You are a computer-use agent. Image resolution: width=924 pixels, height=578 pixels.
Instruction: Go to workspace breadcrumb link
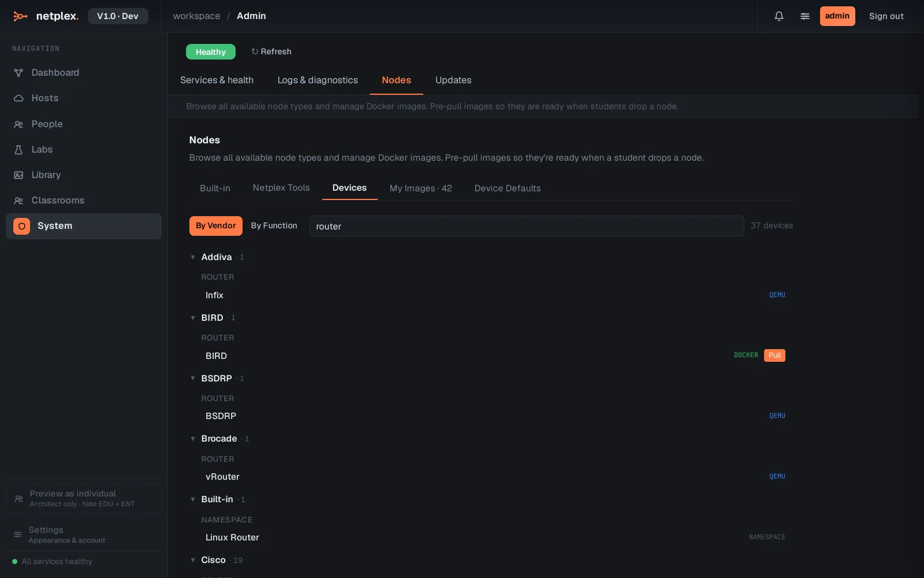click(196, 16)
